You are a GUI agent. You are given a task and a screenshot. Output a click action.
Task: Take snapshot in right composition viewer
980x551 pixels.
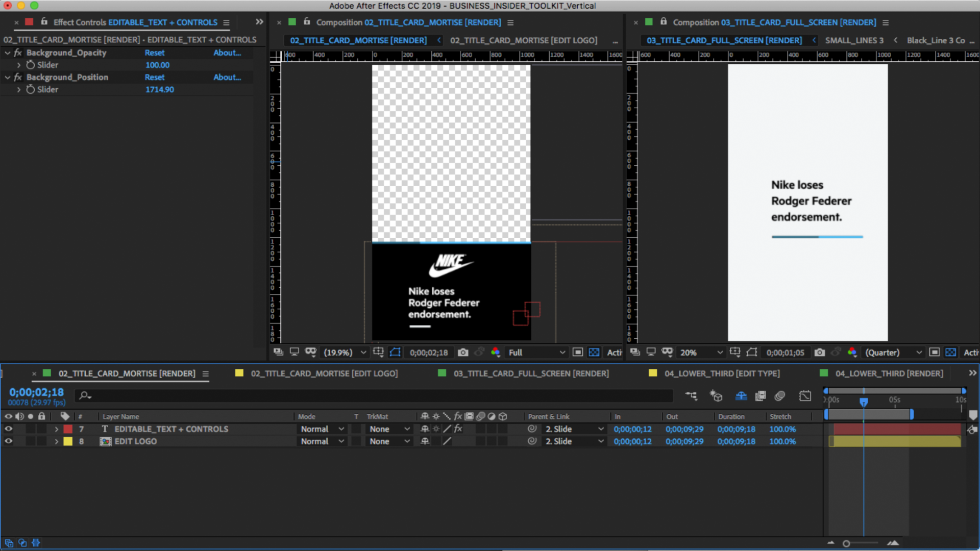pos(819,352)
